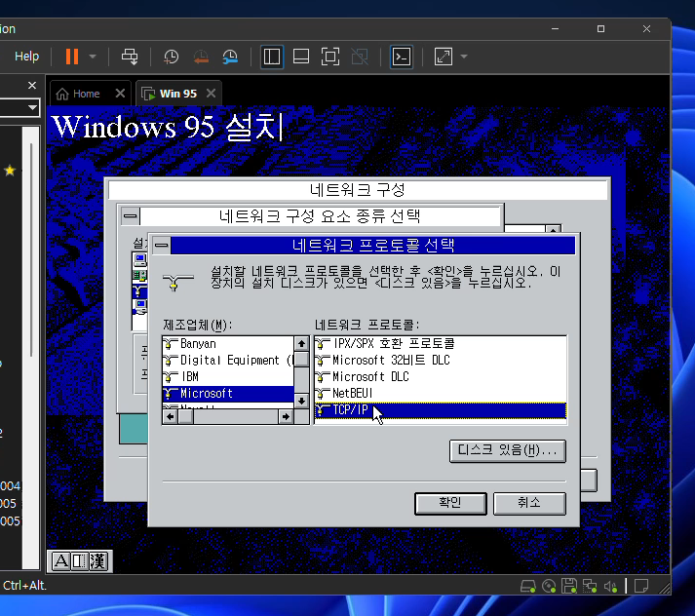Confirm with the 확인 button
695x616 pixels.
point(450,504)
